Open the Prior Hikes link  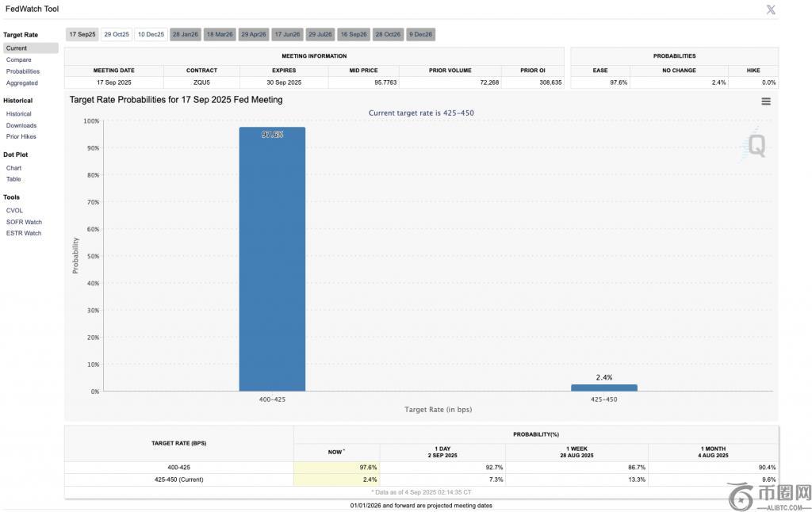21,136
